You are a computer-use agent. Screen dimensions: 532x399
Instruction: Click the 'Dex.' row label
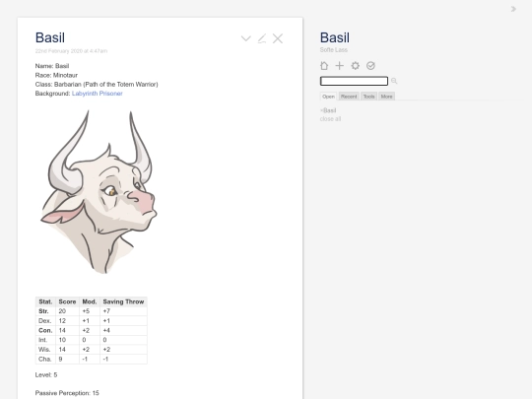point(44,321)
